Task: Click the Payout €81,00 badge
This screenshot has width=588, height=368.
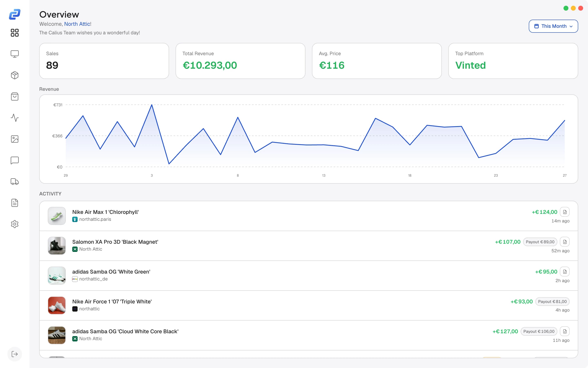Action: [552, 302]
